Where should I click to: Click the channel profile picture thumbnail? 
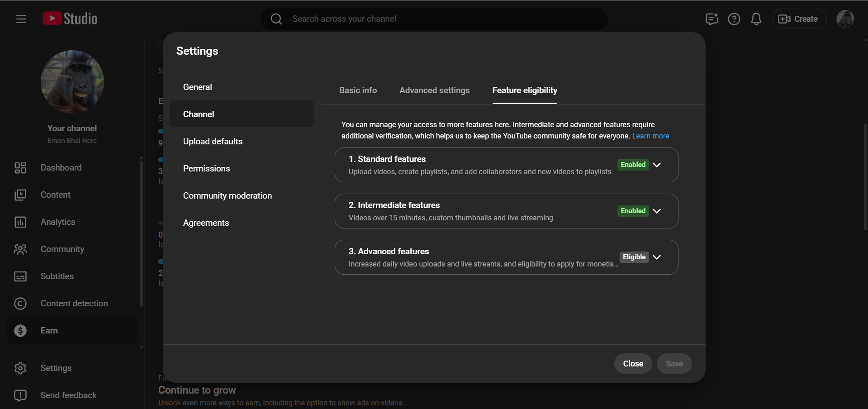[72, 82]
